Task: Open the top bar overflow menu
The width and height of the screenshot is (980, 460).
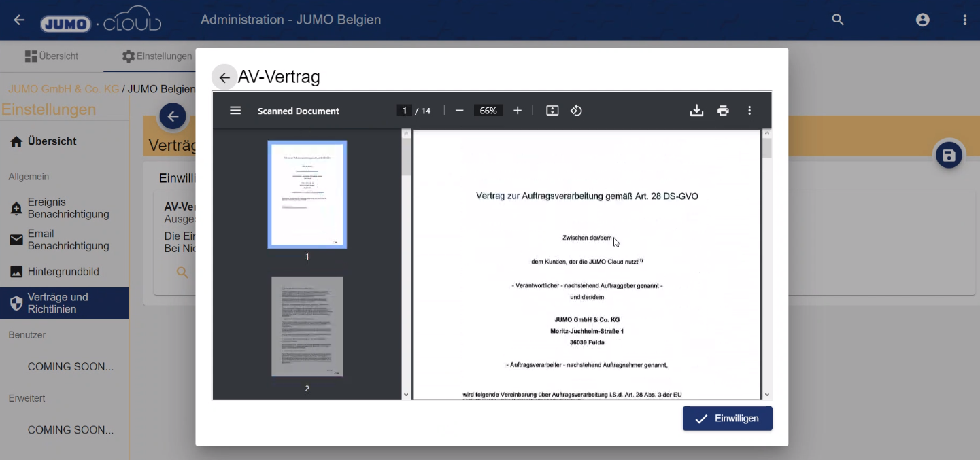Action: click(964, 20)
